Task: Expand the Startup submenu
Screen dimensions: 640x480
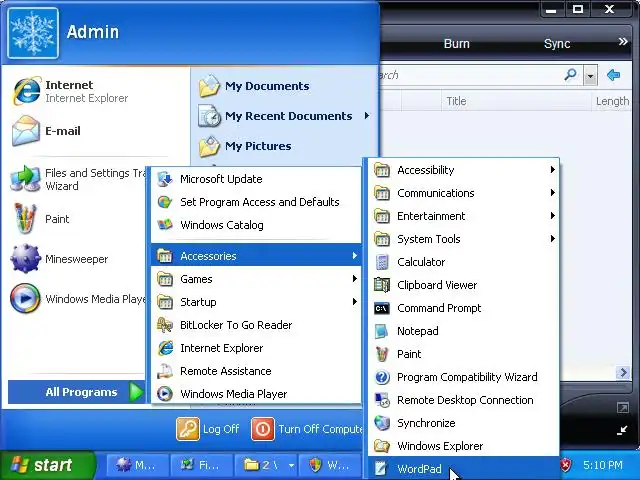Action: (256, 302)
